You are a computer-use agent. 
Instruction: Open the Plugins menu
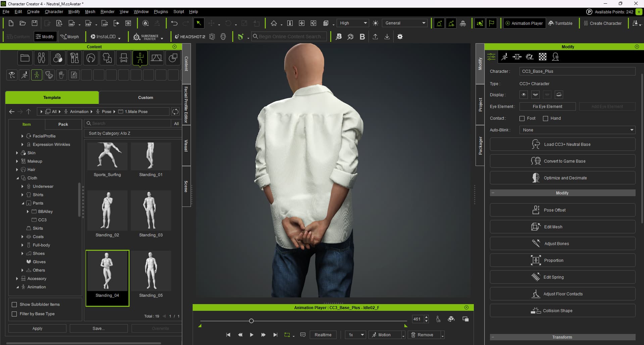click(x=161, y=12)
